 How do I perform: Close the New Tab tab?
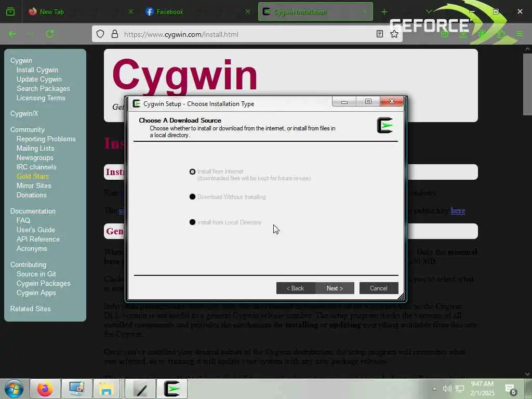[x=131, y=11]
